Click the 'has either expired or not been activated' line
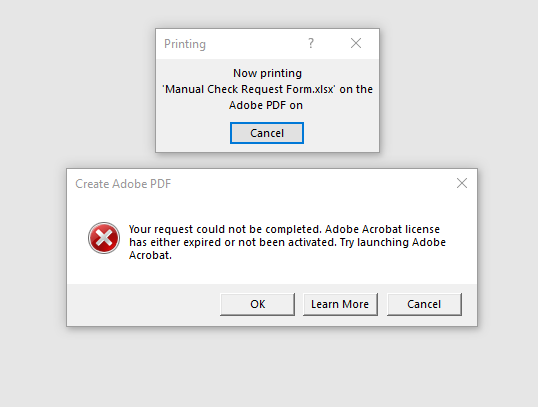The height and width of the screenshot is (407, 538). [x=233, y=242]
